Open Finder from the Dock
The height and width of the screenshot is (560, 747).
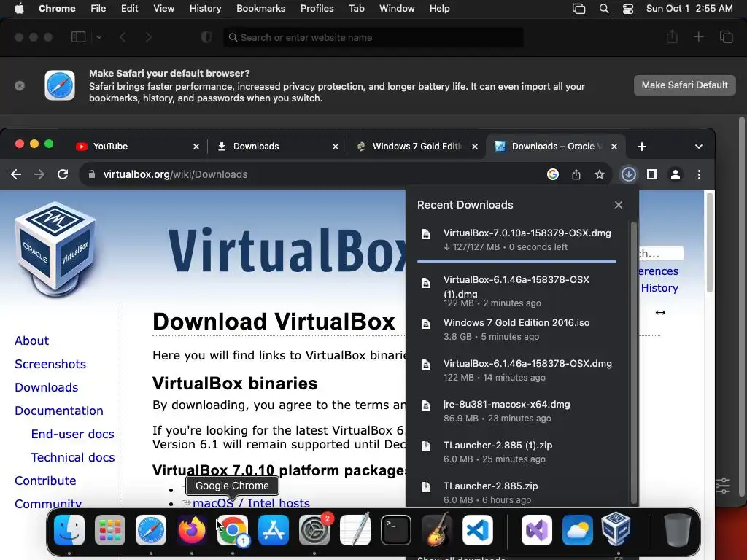click(x=69, y=530)
